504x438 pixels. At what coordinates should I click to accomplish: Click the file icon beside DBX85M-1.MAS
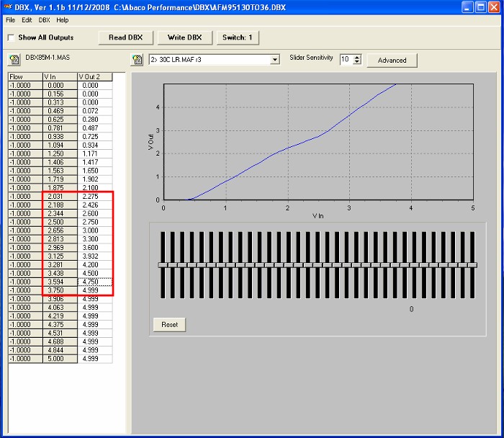click(14, 60)
